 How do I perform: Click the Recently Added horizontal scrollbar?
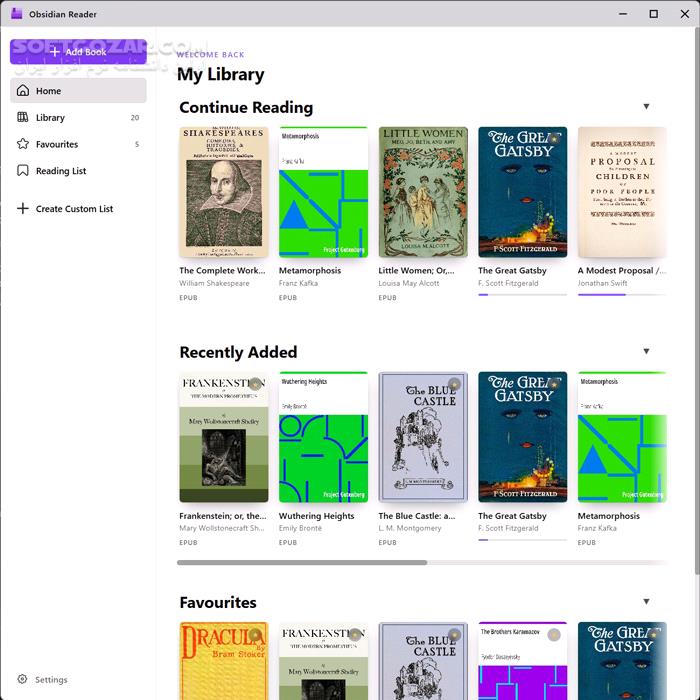tap(302, 562)
